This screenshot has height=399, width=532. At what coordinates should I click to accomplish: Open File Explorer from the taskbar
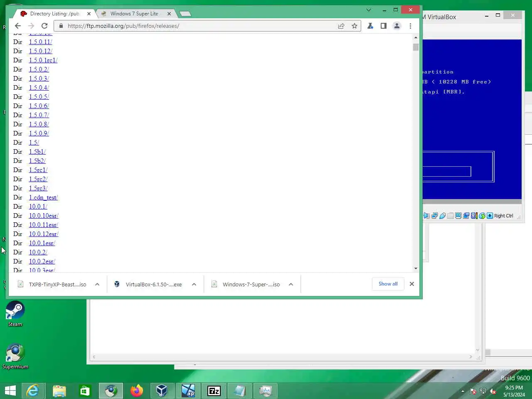(59, 391)
